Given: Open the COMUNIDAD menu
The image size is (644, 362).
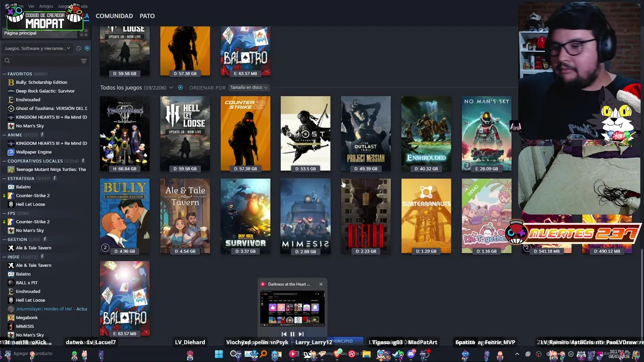Looking at the screenshot, I should (x=114, y=16).
